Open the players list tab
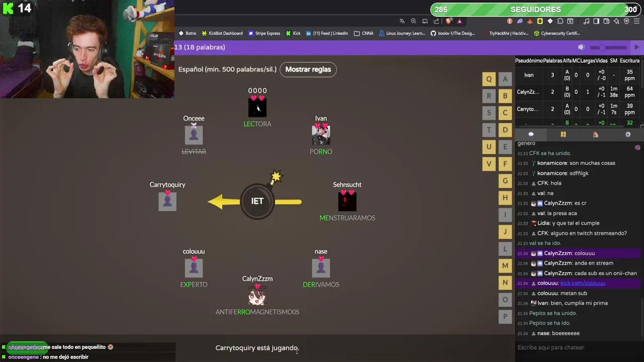The height and width of the screenshot is (362, 644). (563, 134)
